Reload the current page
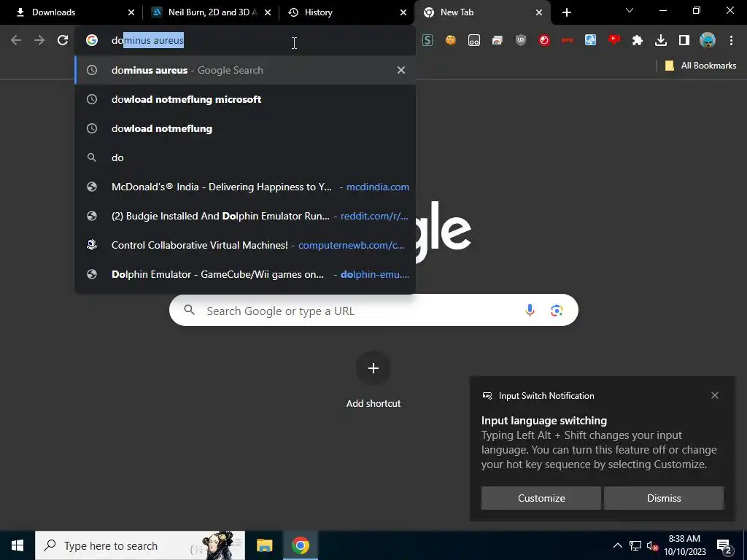The image size is (747, 560). coord(63,41)
